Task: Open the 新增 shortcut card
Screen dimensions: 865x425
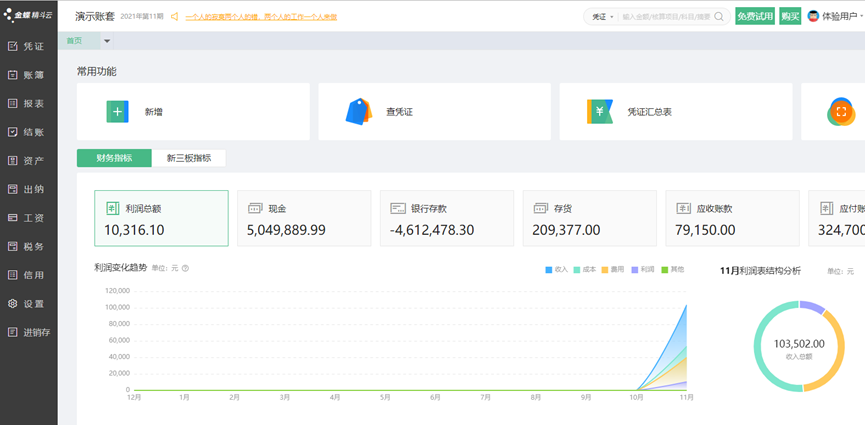Action: pos(193,111)
